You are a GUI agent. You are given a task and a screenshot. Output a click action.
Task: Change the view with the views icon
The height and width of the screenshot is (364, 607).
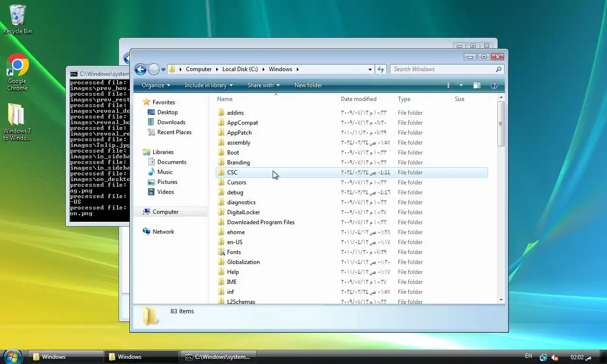tap(451, 85)
